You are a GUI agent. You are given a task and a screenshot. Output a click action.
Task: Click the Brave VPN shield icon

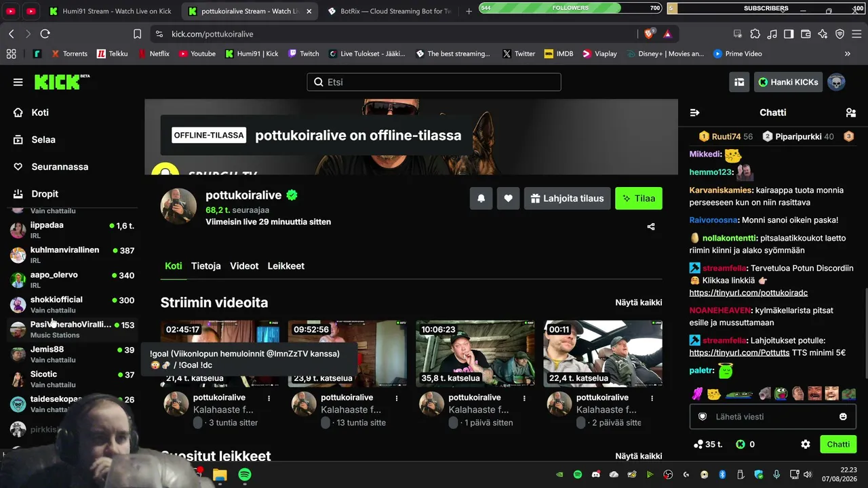[840, 34]
